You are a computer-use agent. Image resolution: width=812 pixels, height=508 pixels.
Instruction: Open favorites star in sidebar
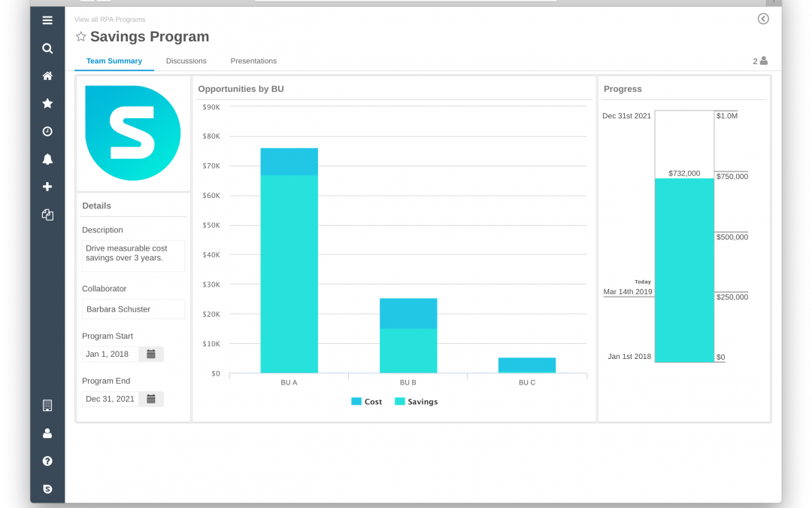point(47,103)
